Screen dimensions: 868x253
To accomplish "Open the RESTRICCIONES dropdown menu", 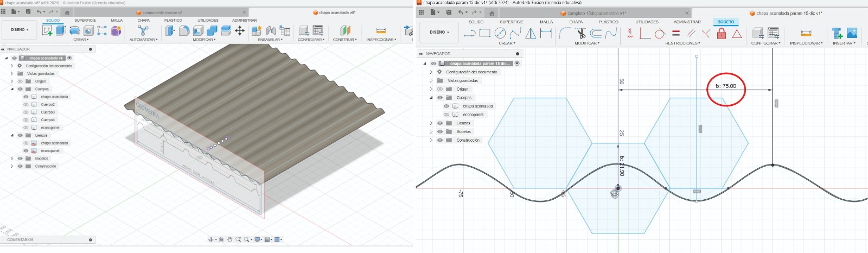I will (682, 43).
